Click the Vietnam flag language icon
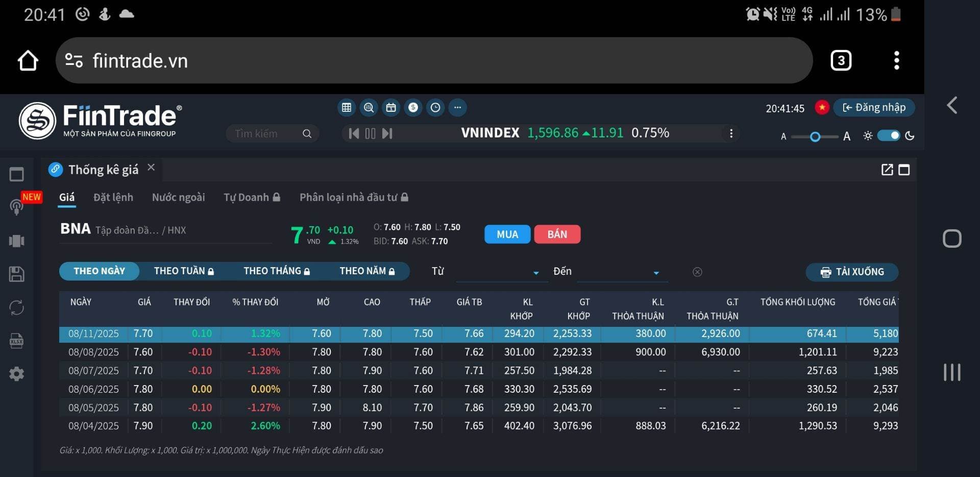The image size is (980, 477). [x=822, y=108]
